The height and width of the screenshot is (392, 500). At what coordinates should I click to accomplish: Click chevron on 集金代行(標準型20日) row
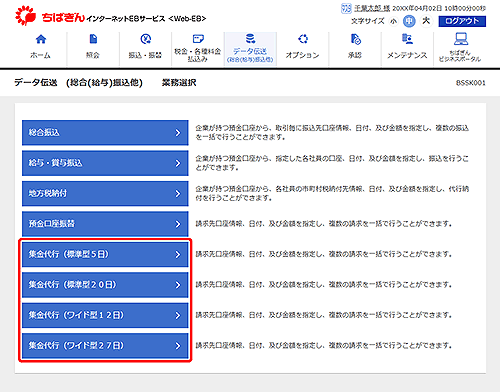point(178,285)
